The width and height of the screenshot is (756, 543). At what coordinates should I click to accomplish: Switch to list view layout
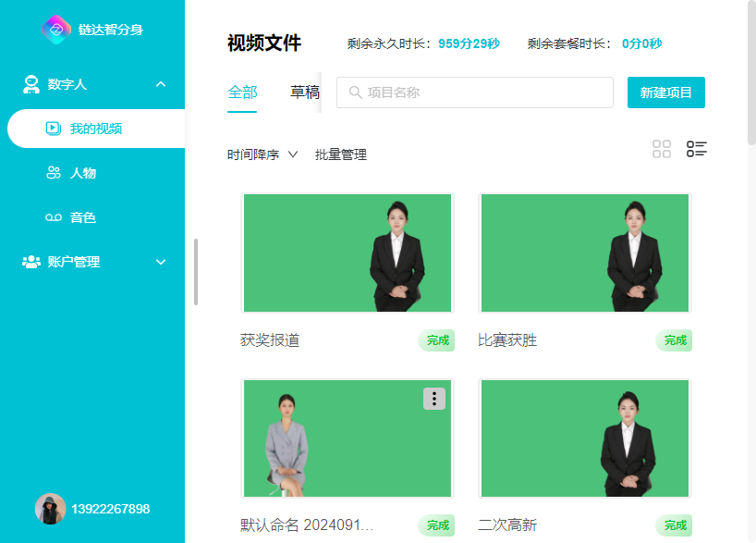tap(696, 149)
